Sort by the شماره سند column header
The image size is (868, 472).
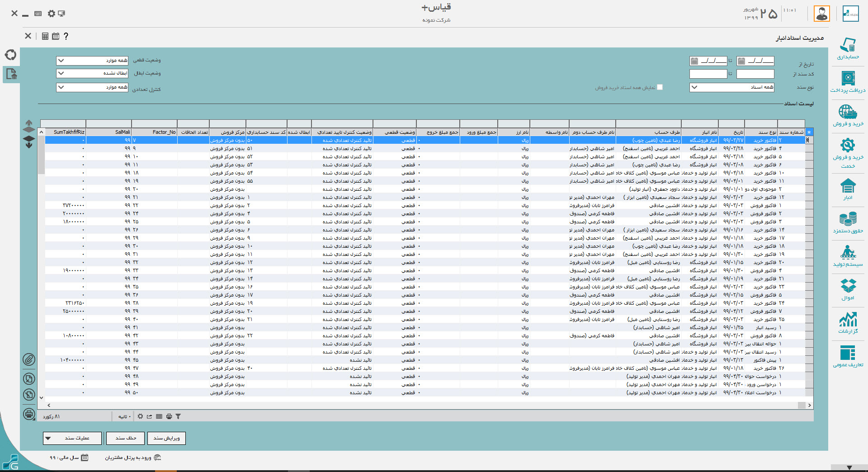791,132
